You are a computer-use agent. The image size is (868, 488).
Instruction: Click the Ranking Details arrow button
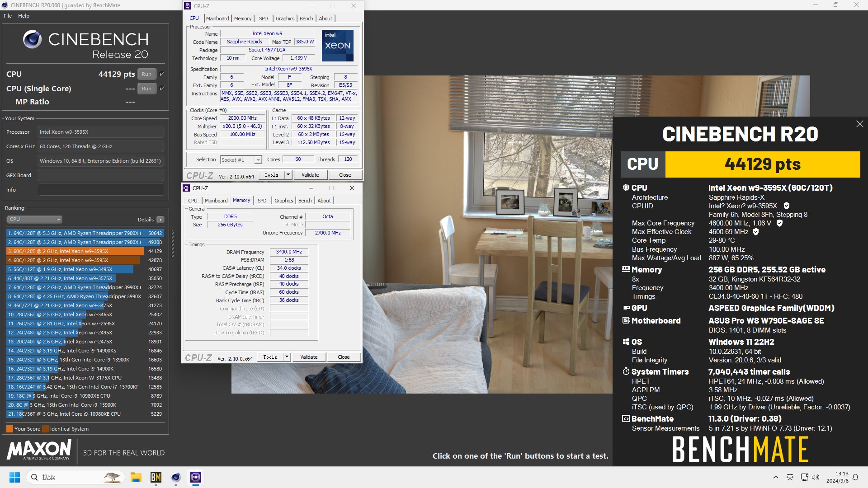point(160,220)
